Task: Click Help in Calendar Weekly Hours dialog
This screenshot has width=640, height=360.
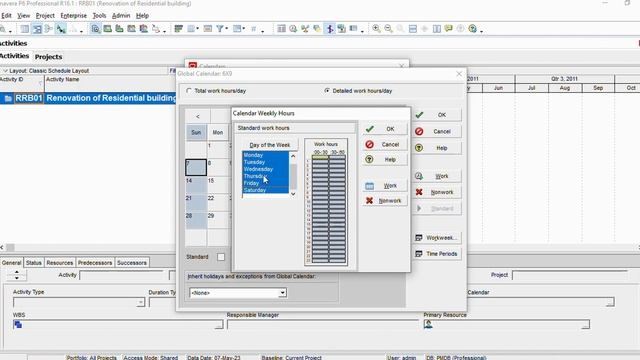Action: coord(384,160)
